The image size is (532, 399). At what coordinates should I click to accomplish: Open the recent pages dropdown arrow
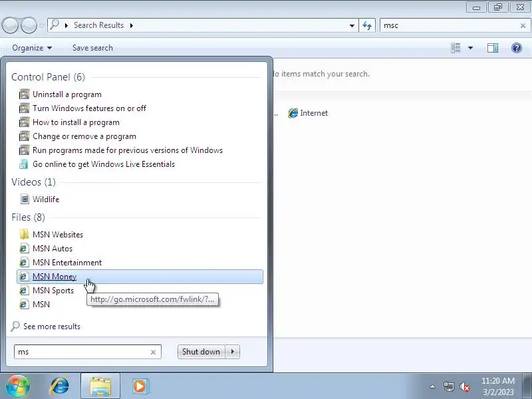click(42, 25)
